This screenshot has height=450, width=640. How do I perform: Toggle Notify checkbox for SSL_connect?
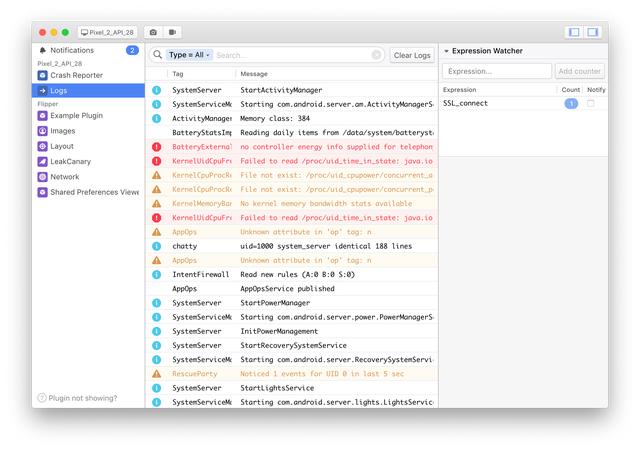pyautogui.click(x=591, y=103)
